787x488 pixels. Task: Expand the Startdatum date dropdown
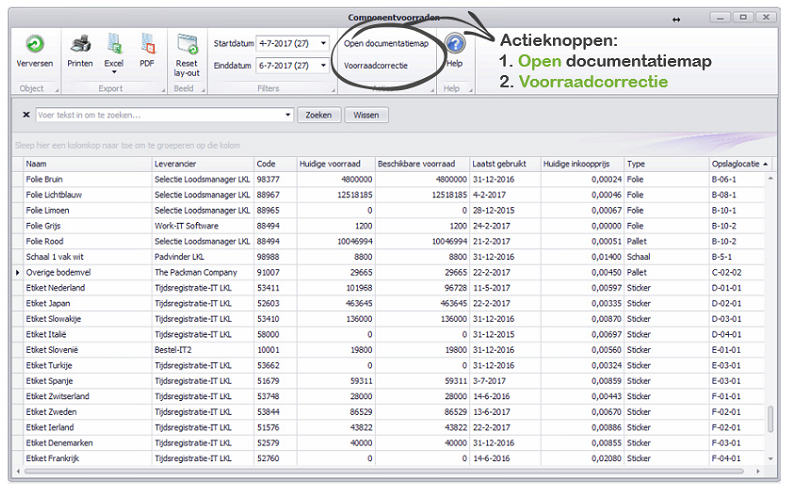coord(323,44)
